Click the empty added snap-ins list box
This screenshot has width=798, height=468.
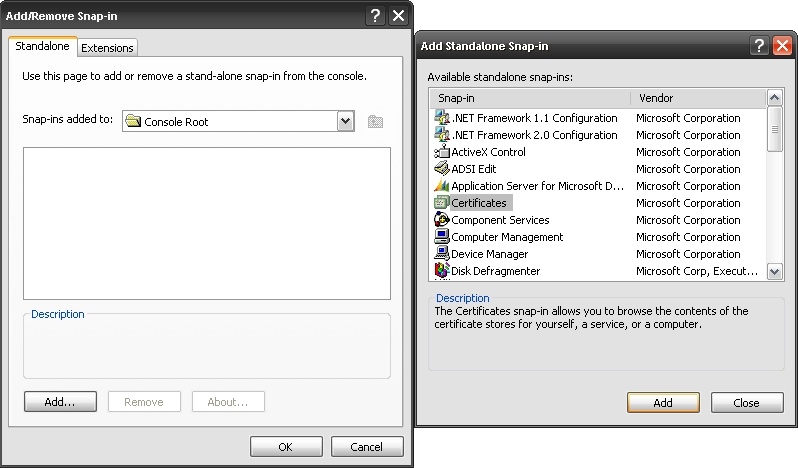tap(207, 223)
